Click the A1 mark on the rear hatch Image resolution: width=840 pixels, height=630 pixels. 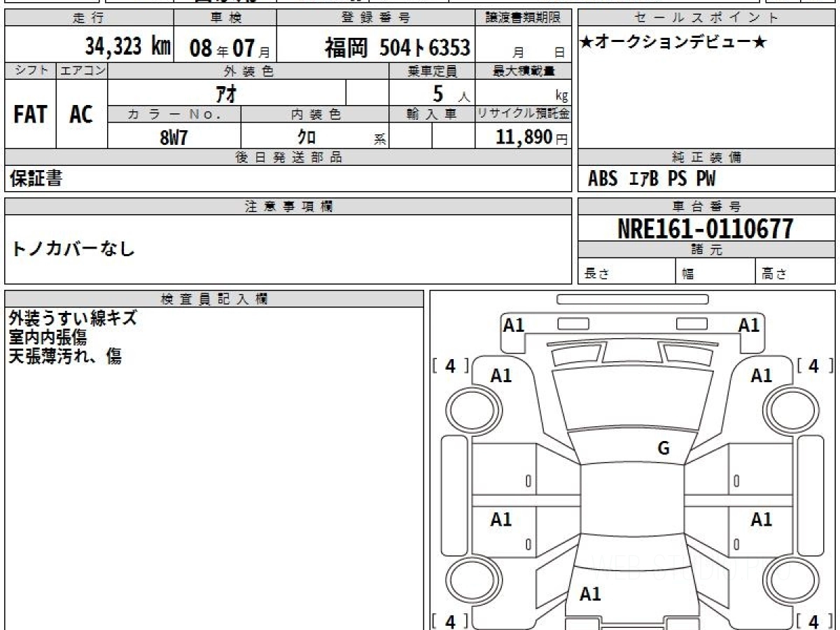(x=590, y=594)
